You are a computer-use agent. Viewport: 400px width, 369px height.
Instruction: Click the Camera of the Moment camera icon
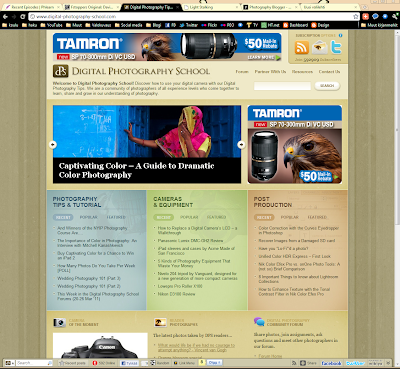(x=59, y=322)
